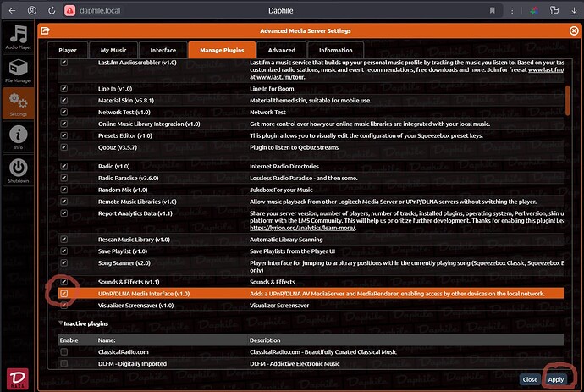Close settings dialog via orange X icon
The width and height of the screenshot is (584, 392).
click(x=574, y=30)
